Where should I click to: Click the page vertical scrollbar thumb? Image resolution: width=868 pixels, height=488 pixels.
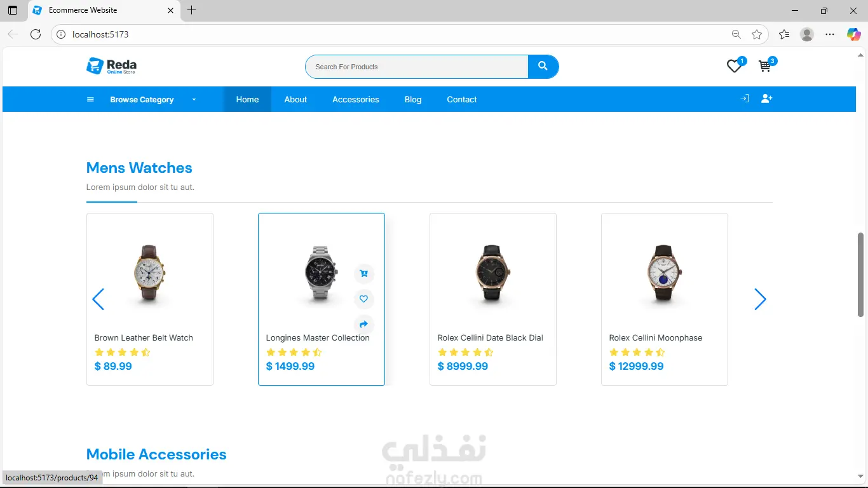pos(861,274)
